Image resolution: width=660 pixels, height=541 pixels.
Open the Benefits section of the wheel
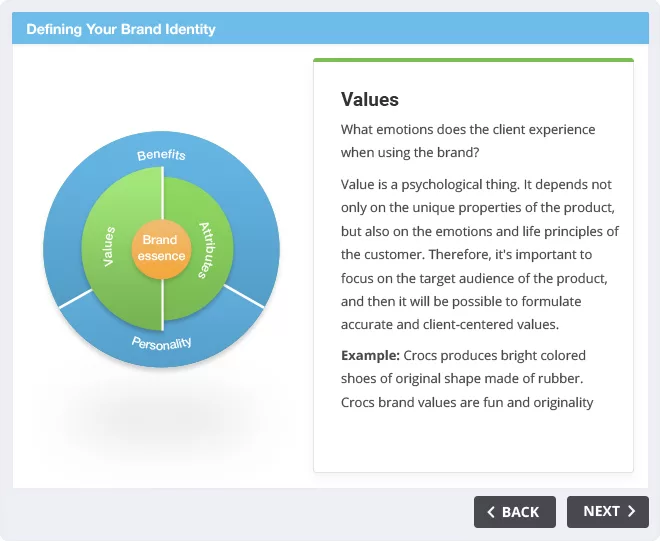tap(161, 154)
